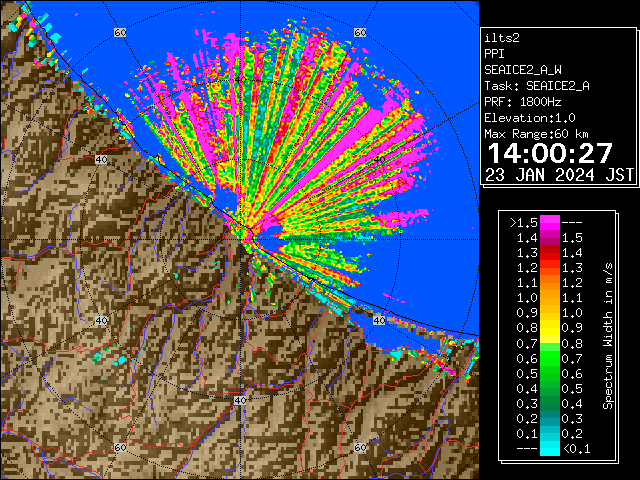Click the 14:00:27 timestamp
This screenshot has height=480, width=640.
point(550,153)
